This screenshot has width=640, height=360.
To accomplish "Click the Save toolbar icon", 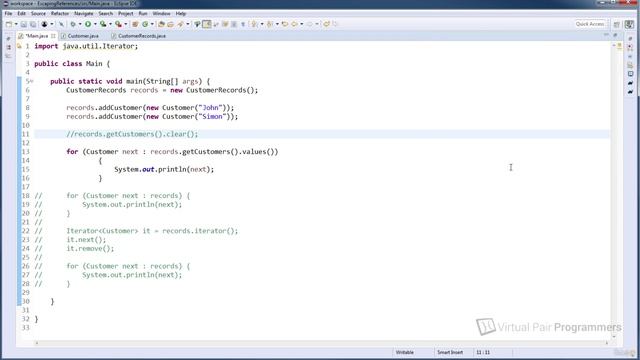I will click(23, 24).
